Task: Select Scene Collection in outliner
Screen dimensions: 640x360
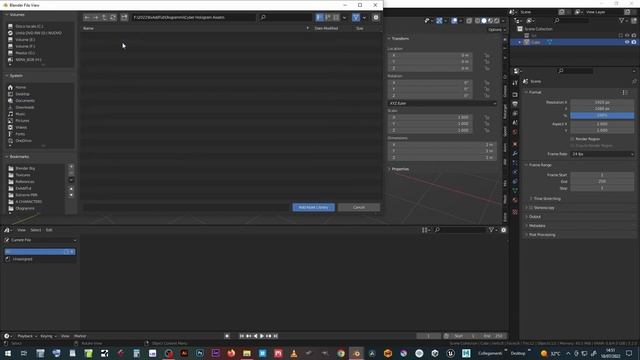Action: (538, 29)
